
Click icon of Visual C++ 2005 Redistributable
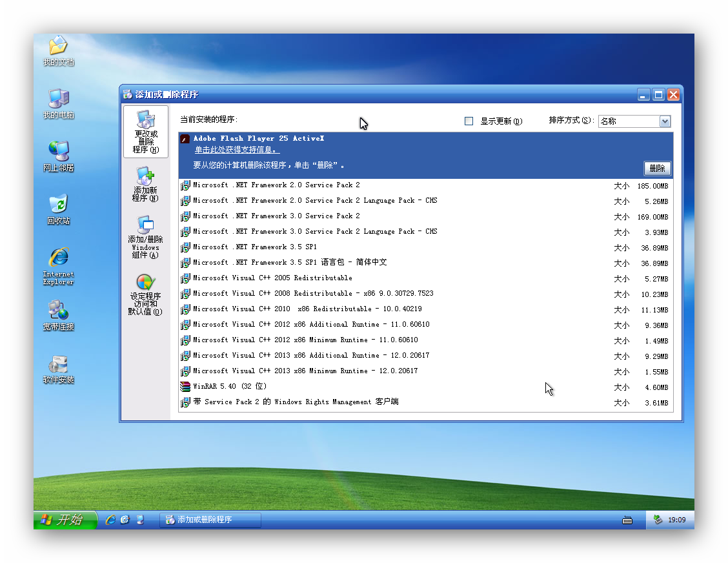185,278
